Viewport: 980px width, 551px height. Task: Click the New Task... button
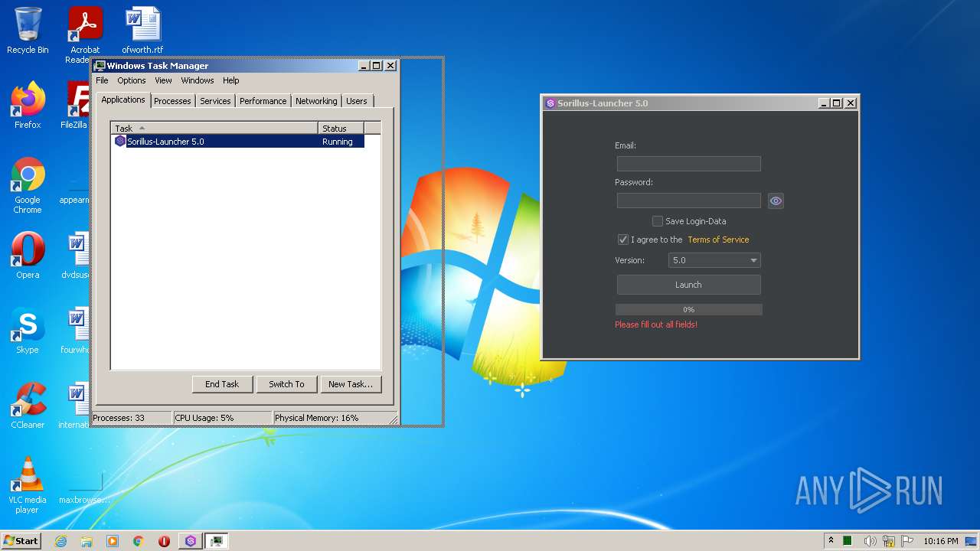click(x=351, y=384)
